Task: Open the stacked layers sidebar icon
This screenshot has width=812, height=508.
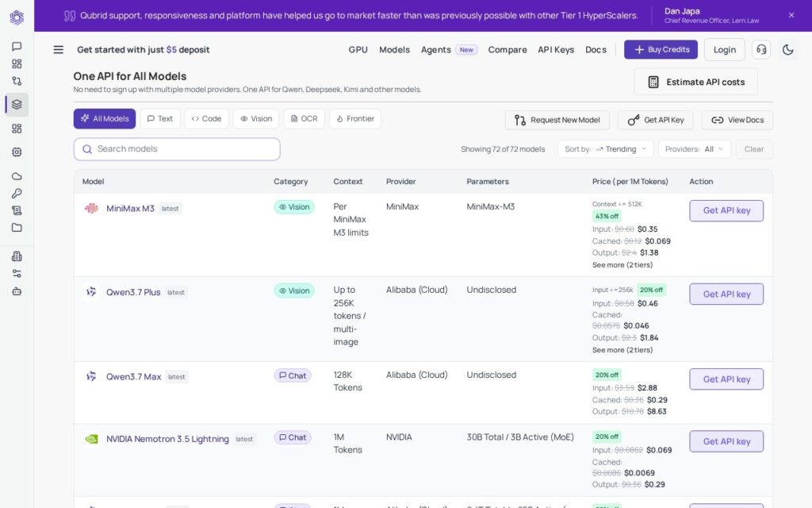Action: pos(17,104)
